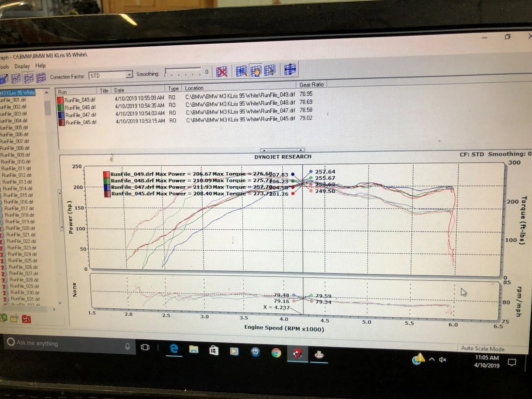Collapse run list panel using center divider handle
This screenshot has height=399, width=532.
[x=282, y=150]
